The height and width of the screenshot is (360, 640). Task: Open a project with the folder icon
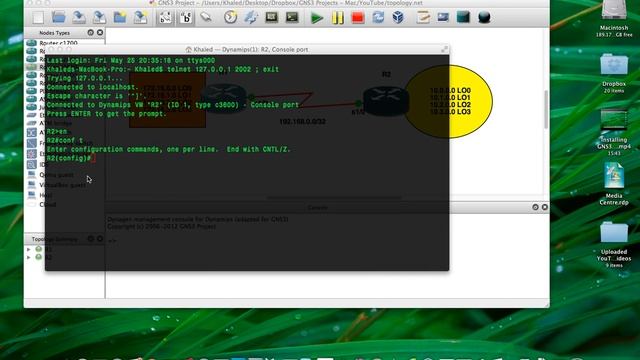tap(58, 17)
